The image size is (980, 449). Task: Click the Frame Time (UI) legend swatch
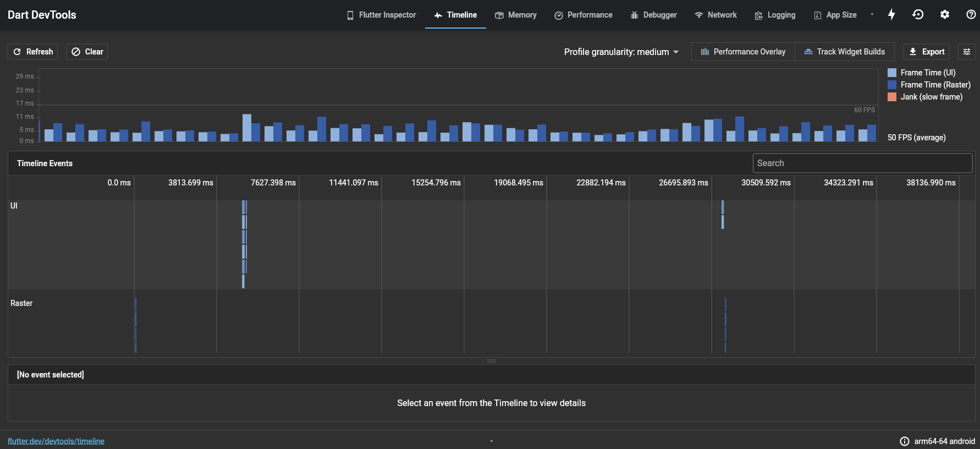[x=892, y=73]
